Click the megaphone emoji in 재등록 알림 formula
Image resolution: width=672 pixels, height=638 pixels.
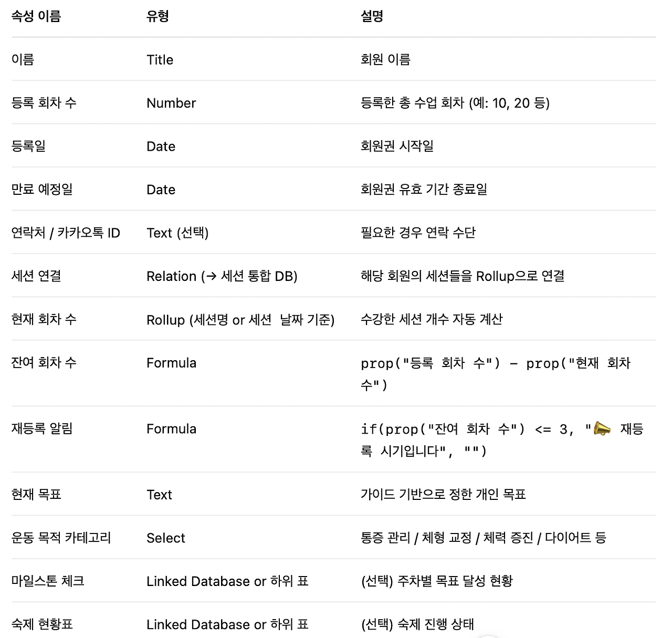(602, 429)
